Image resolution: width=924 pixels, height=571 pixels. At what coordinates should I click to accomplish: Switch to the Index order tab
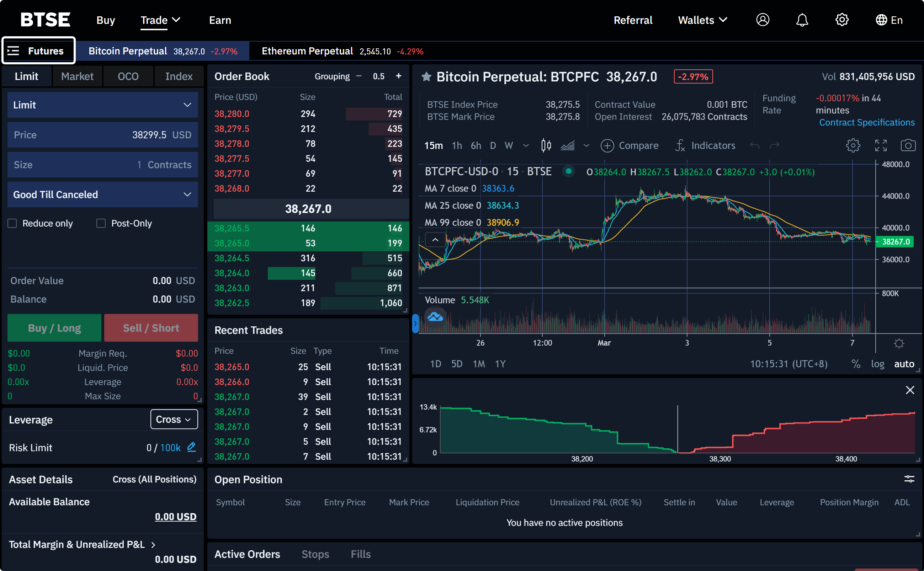179,76
